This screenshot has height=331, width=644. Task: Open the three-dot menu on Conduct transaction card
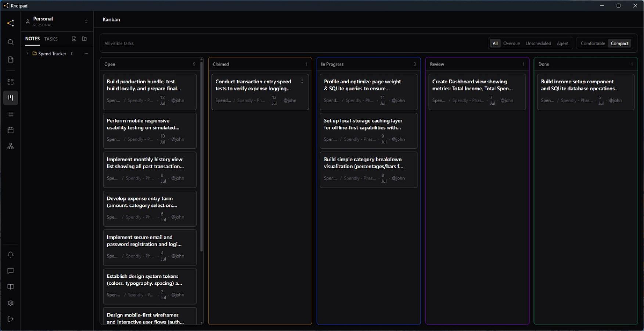click(302, 81)
